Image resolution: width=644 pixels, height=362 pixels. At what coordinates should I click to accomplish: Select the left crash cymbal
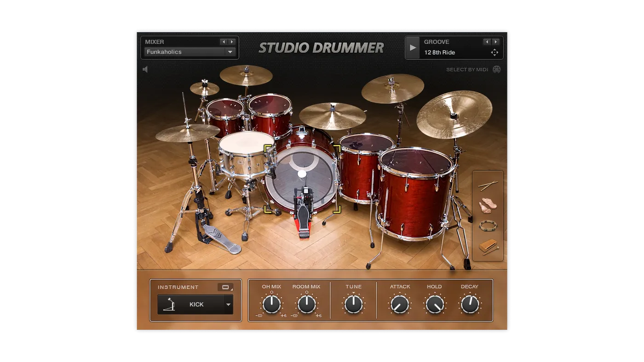[246, 75]
